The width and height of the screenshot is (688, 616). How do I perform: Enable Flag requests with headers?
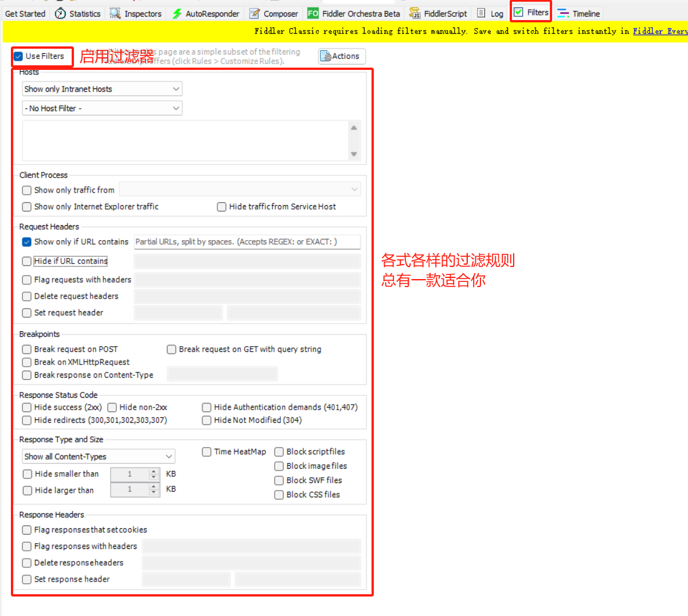coord(27,280)
